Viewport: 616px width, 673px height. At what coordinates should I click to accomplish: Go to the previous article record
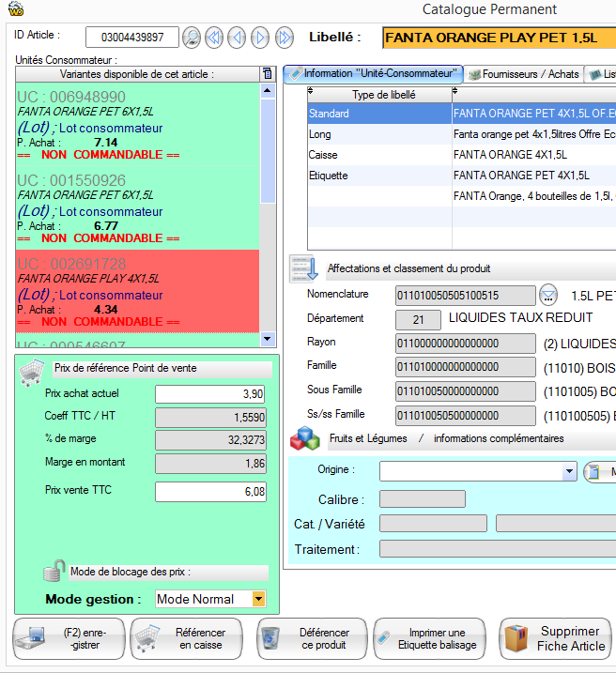tap(237, 38)
